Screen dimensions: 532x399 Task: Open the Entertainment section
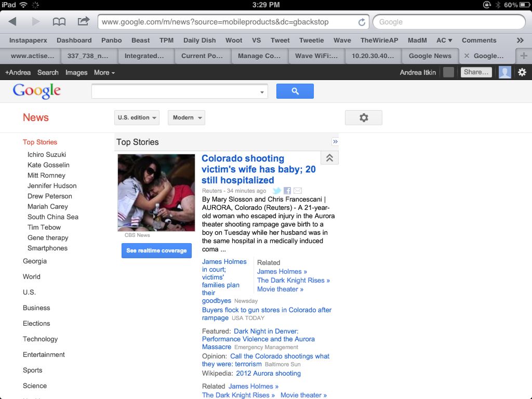pyautogui.click(x=44, y=354)
